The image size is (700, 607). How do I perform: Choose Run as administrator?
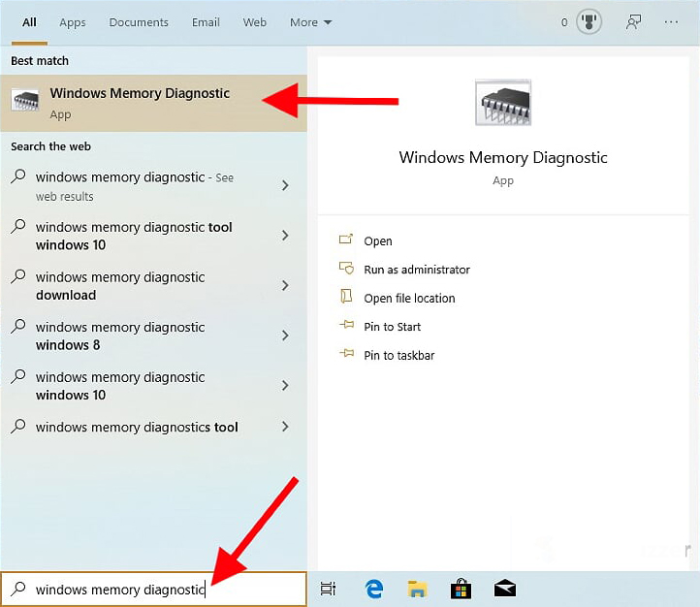(x=417, y=270)
